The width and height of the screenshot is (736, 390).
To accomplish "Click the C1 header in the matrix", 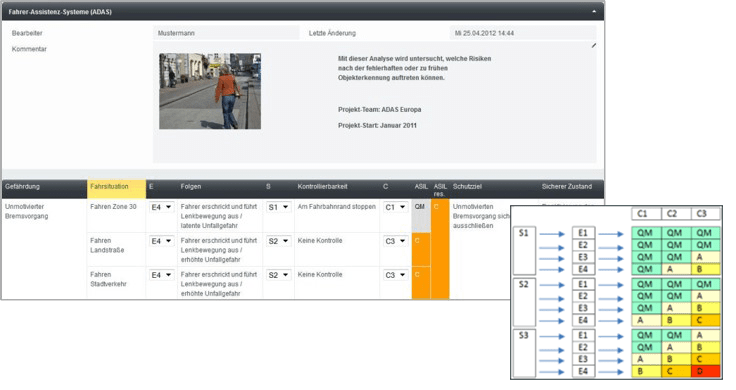I will point(646,214).
